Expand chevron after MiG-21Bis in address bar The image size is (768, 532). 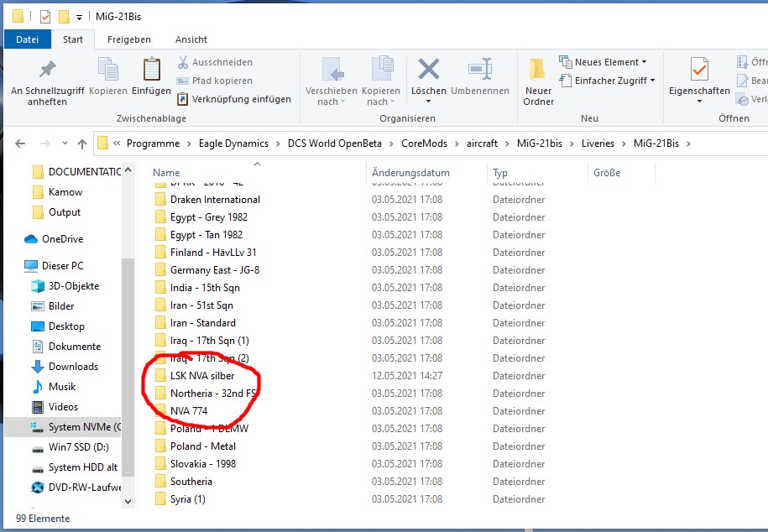688,143
